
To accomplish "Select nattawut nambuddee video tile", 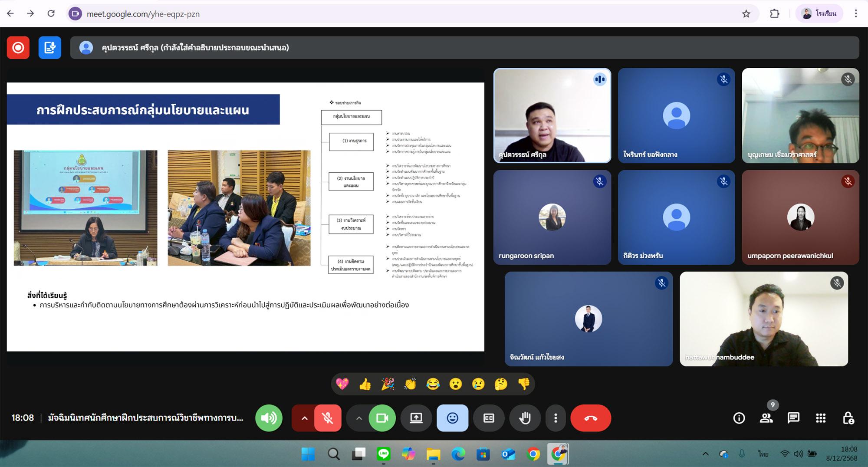I will click(763, 319).
